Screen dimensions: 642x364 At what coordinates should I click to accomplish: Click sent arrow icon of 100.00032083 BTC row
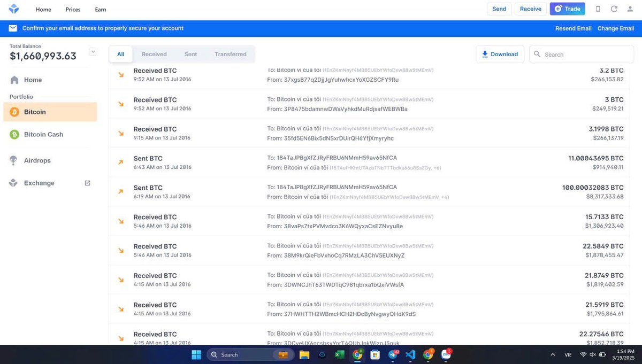pyautogui.click(x=120, y=192)
